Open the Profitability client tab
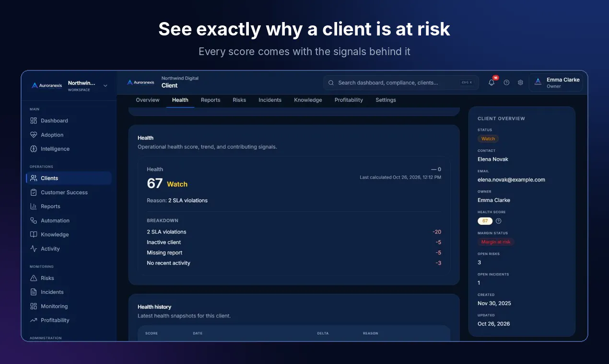Viewport: 609px width, 364px height. coord(349,100)
